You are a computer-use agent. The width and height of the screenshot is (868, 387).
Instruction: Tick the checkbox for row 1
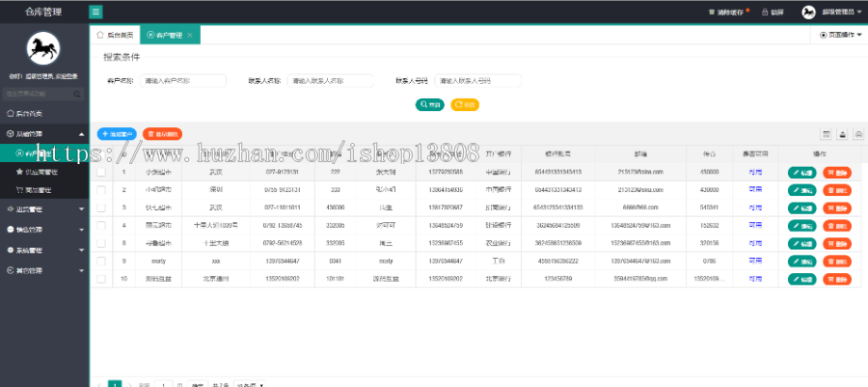pos(100,172)
